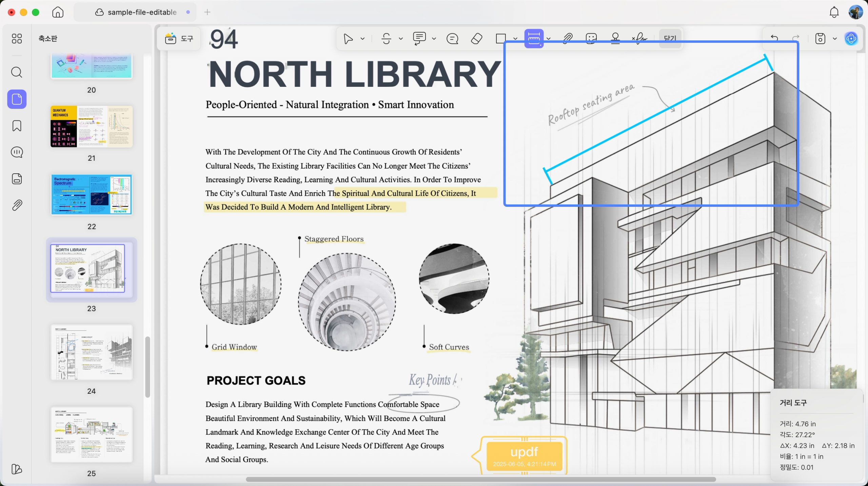This screenshot has width=868, height=486.
Task: Click the bottom-left sidebar layers icon
Action: pos(17,469)
